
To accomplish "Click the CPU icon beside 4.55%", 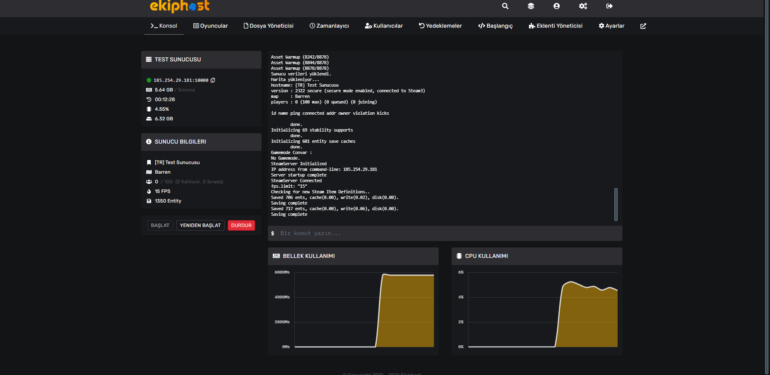I will [x=149, y=109].
